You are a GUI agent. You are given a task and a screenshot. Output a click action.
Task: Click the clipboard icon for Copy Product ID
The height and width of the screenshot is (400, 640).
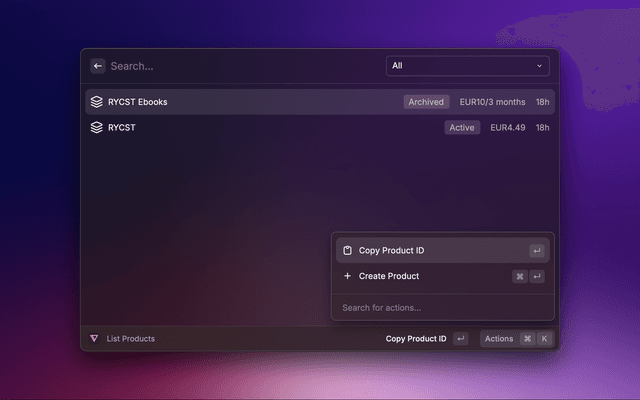pos(347,250)
